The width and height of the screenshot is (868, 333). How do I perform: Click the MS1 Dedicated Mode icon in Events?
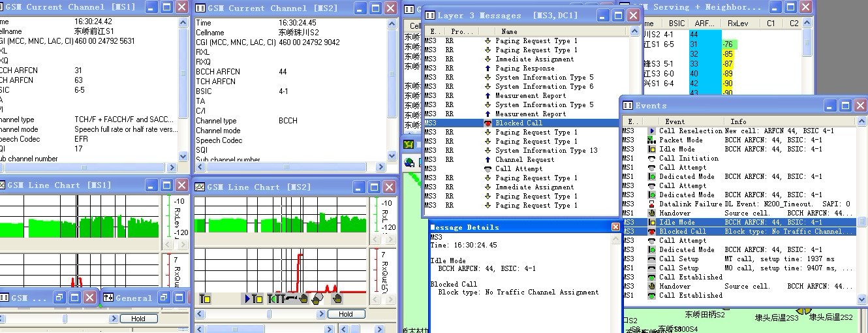tap(651, 176)
